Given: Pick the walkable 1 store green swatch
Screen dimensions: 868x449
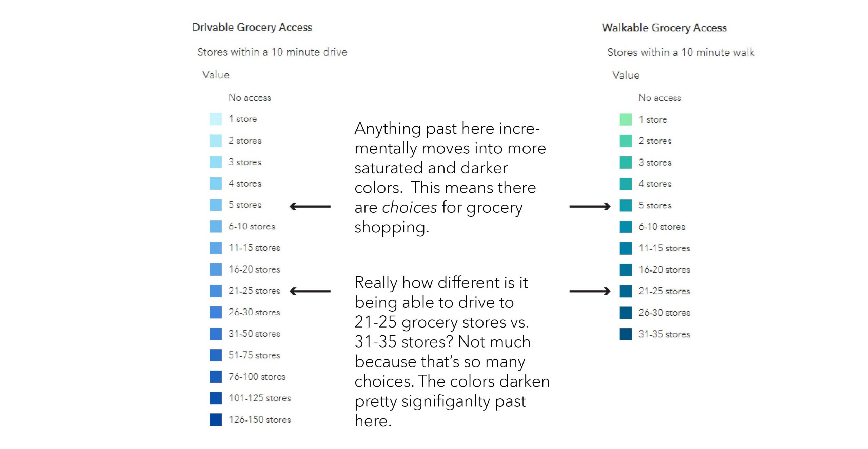Looking at the screenshot, I should [626, 119].
